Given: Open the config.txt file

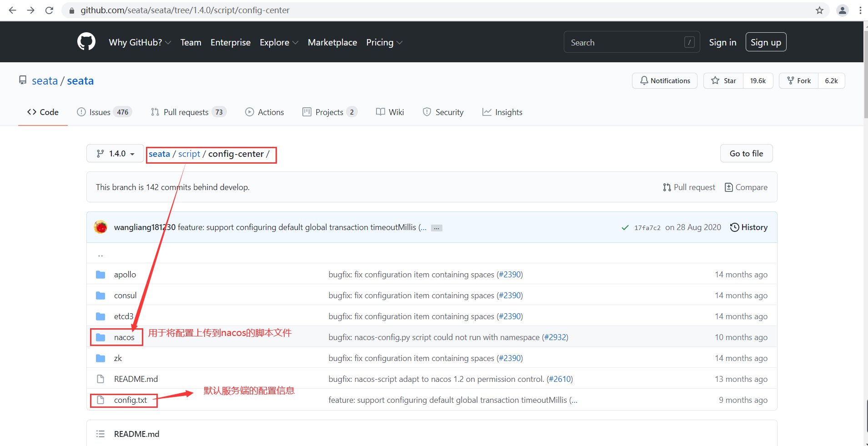Looking at the screenshot, I should point(130,400).
